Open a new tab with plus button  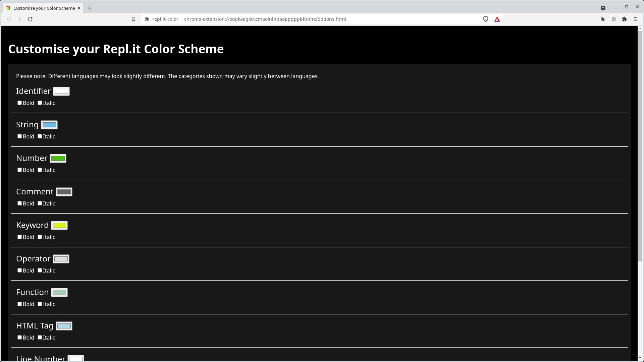90,8
